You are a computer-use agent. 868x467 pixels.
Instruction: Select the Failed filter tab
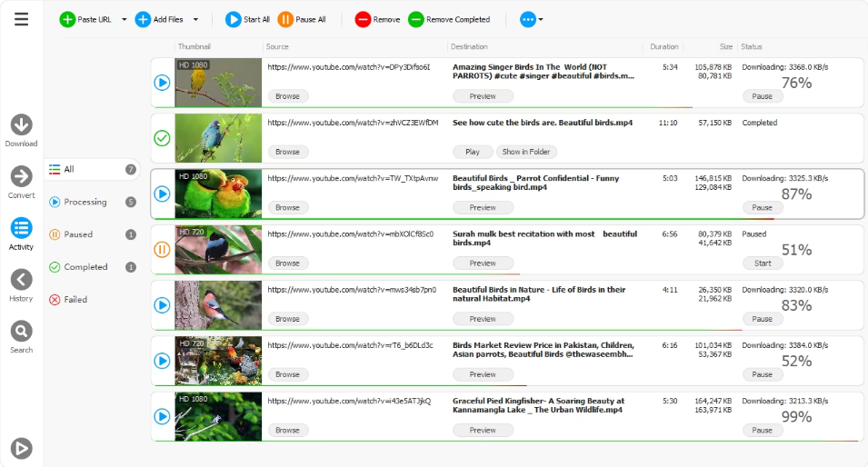click(68, 299)
